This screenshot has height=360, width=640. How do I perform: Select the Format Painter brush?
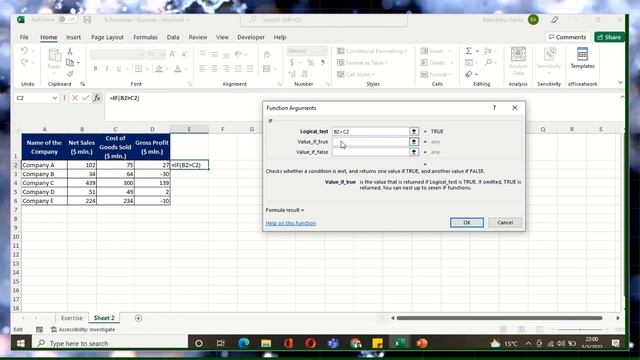click(x=70, y=73)
